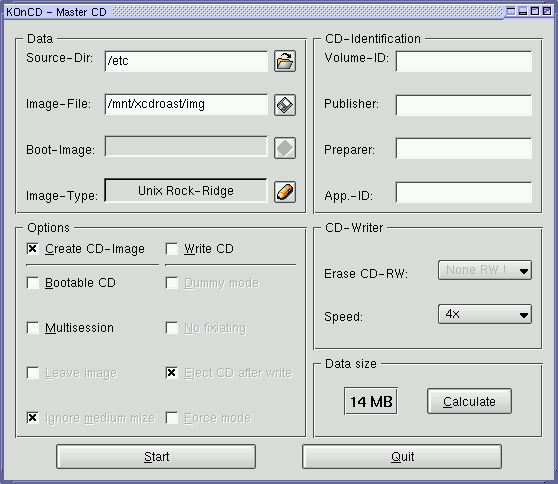Click the grayed Boot-Image browse icon
This screenshot has height=484, width=558.
tap(285, 148)
